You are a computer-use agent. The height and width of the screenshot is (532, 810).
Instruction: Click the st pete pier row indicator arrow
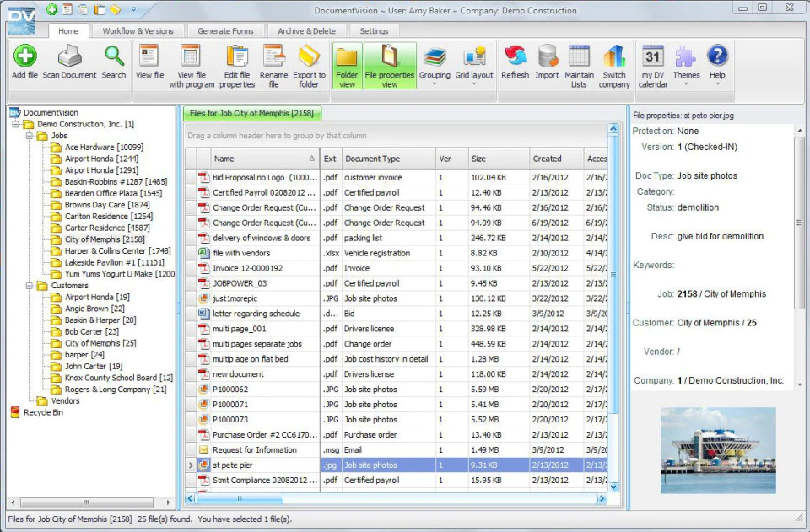point(191,465)
